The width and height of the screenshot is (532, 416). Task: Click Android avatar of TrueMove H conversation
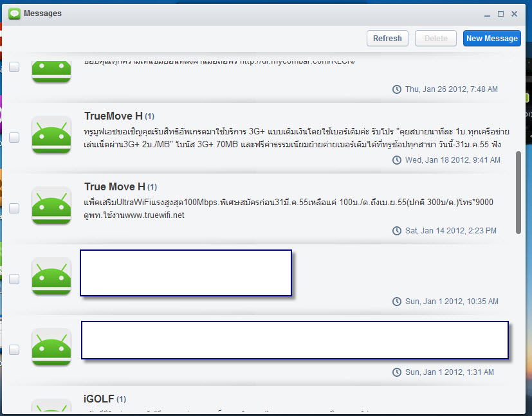[x=51, y=135]
